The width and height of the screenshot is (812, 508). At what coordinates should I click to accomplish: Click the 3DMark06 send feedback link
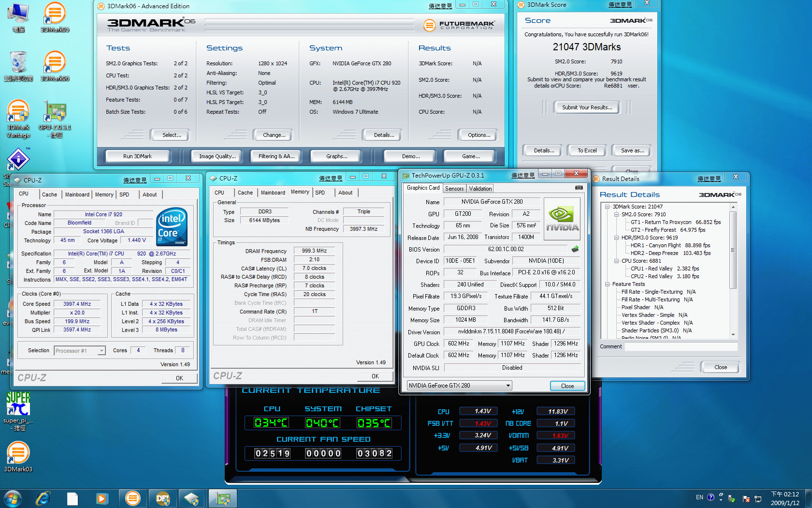(440, 6)
